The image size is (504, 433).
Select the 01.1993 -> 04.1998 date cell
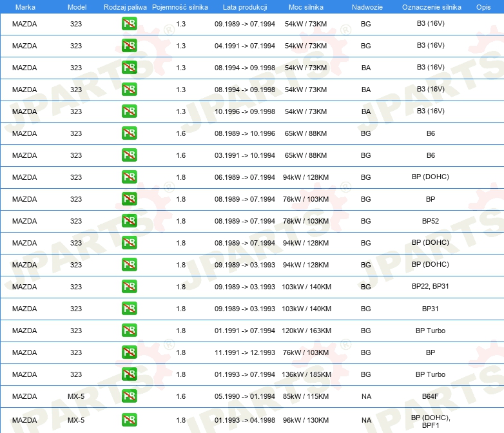pyautogui.click(x=245, y=420)
